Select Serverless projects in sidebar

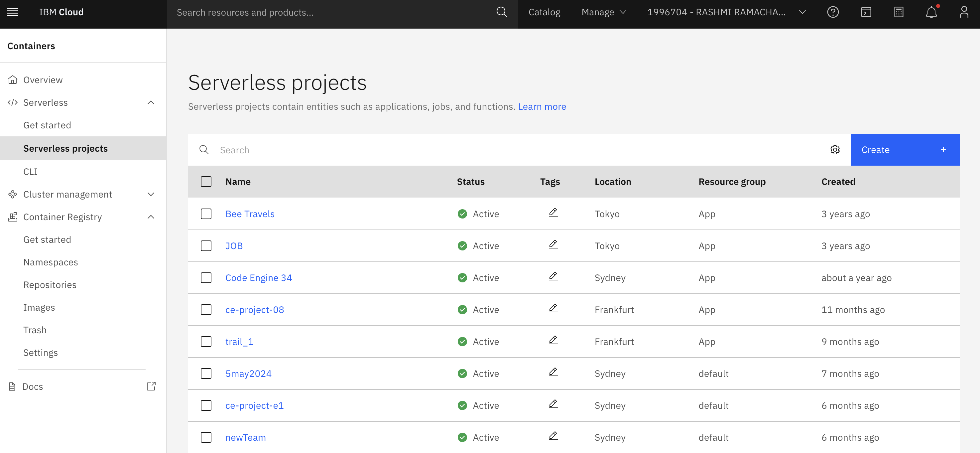click(83, 148)
